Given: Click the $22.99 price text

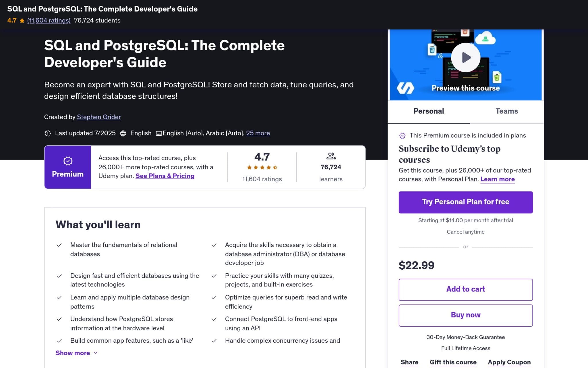Looking at the screenshot, I should 416,265.
